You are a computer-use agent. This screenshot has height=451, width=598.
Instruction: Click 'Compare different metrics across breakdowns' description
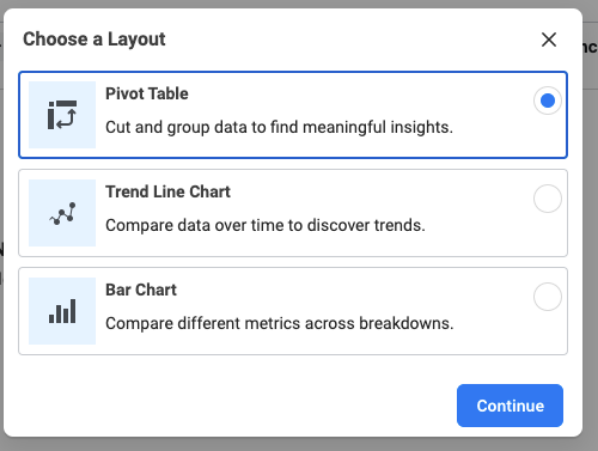280,323
